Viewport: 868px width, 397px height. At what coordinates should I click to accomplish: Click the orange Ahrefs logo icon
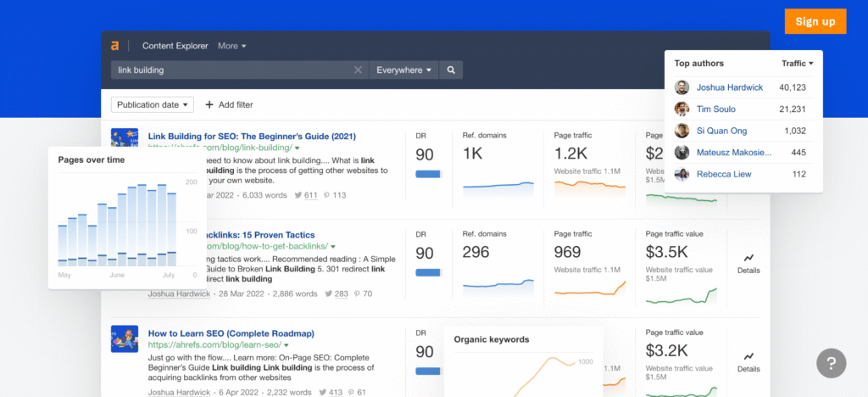tap(114, 46)
